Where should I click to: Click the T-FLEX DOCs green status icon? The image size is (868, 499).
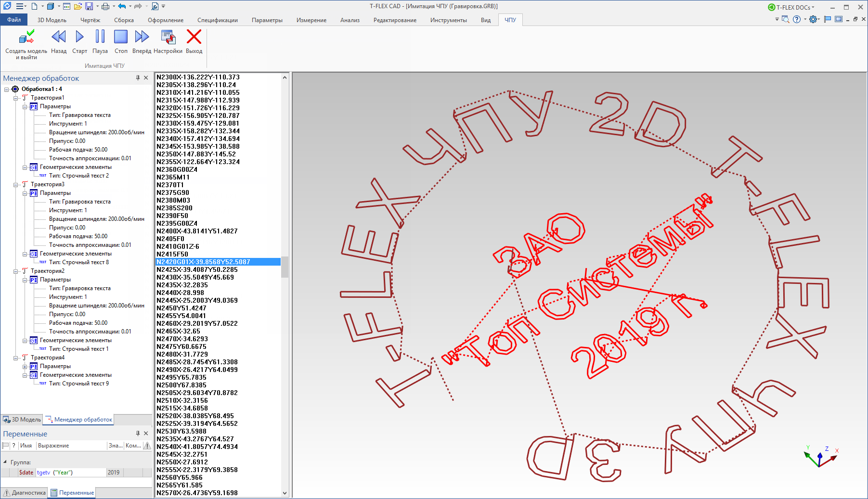(772, 7)
